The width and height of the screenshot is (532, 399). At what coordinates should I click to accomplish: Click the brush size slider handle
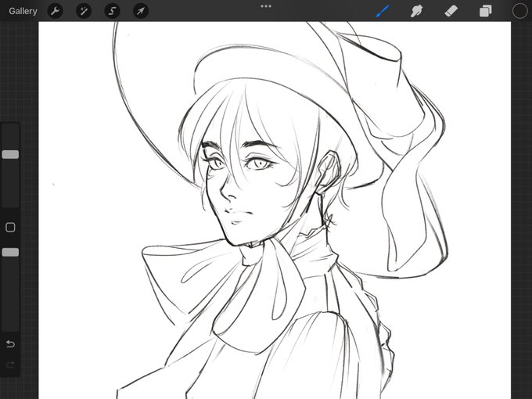pyautogui.click(x=10, y=155)
